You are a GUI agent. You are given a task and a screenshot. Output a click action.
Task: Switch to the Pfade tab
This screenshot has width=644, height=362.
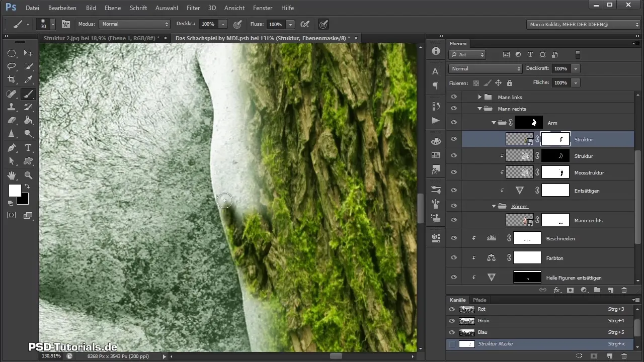coord(479,300)
